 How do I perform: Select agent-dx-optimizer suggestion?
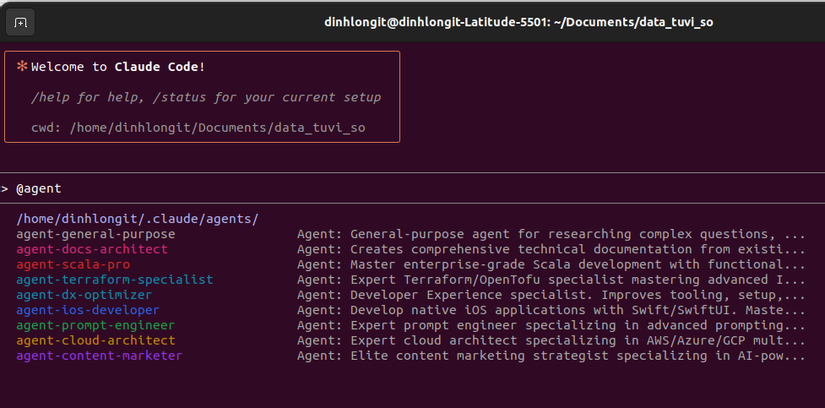[x=84, y=295]
